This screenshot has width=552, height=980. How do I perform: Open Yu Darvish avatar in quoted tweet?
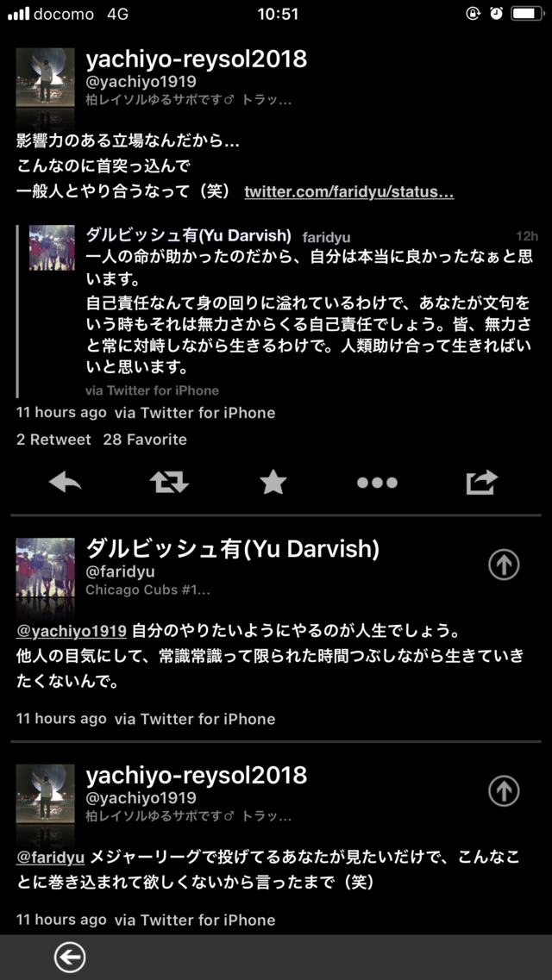coord(52,247)
